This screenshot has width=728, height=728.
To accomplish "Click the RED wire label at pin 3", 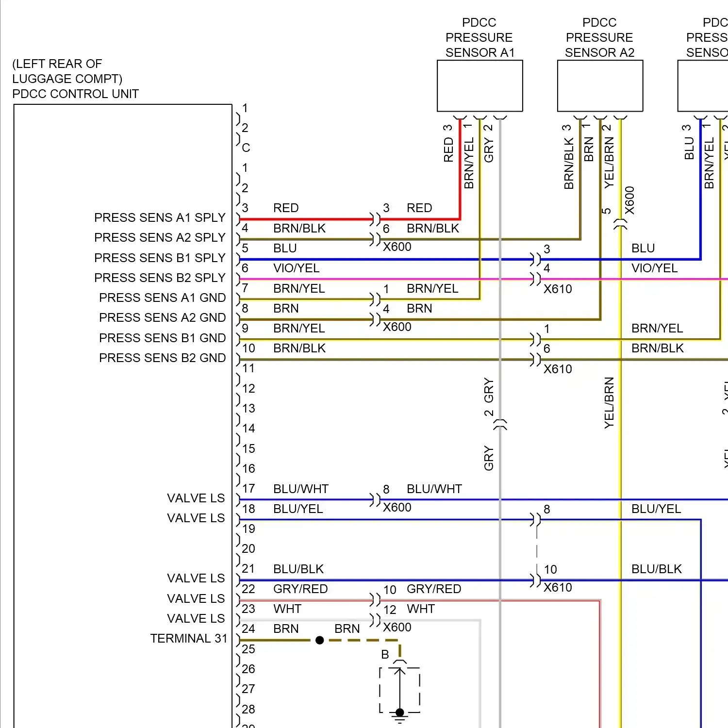I will point(286,208).
